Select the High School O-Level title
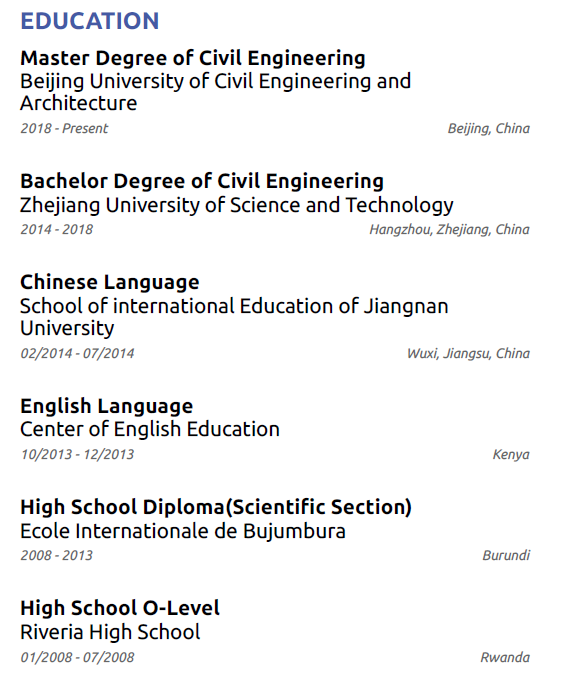This screenshot has height=689, width=588. (120, 609)
